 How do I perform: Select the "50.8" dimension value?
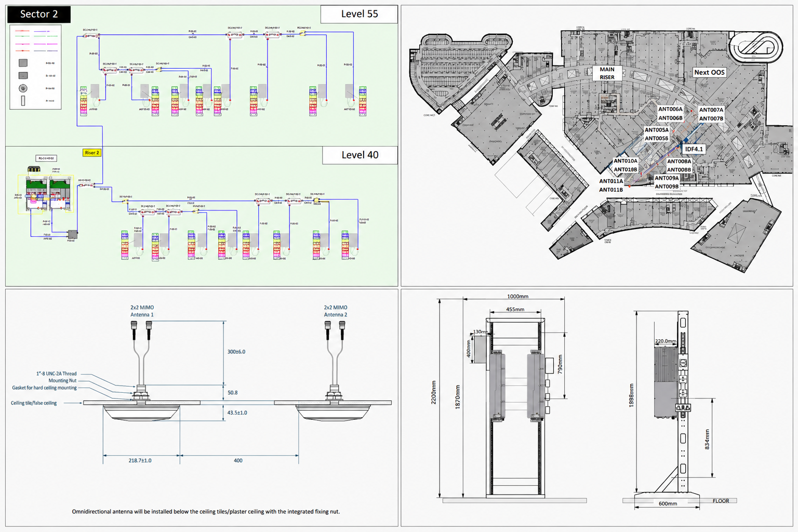233,393
